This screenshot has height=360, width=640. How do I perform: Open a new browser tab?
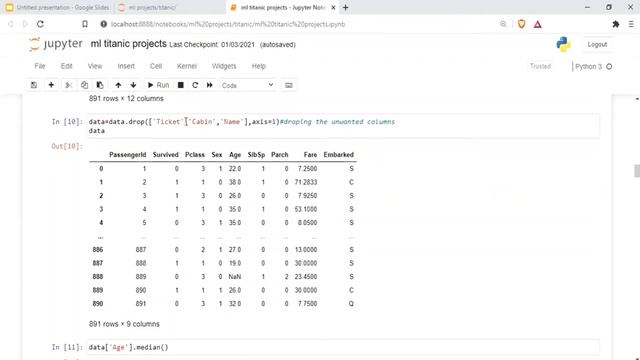[346, 7]
